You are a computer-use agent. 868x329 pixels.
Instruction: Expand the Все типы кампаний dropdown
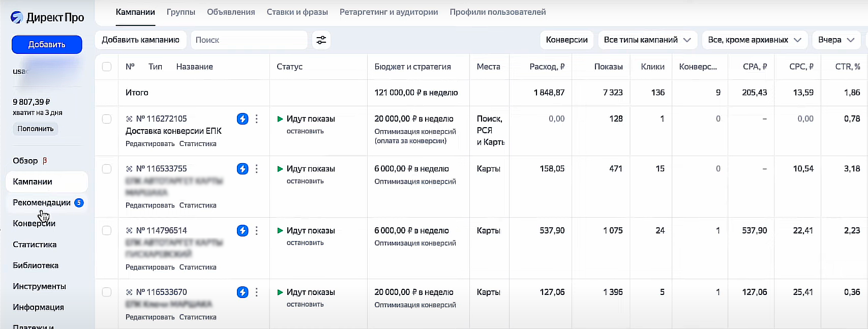pyautogui.click(x=647, y=40)
